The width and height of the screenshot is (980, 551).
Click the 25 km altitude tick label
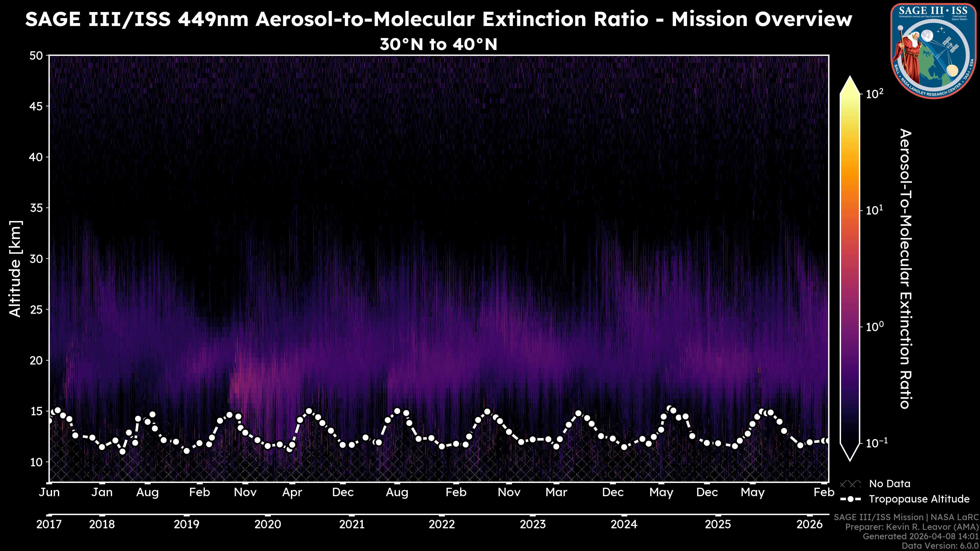click(x=36, y=309)
